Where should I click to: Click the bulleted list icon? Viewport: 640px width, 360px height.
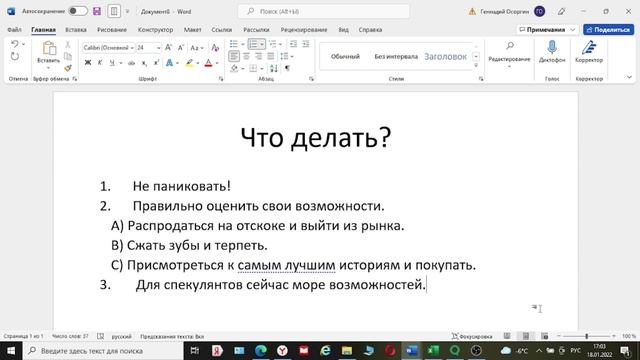pyautogui.click(x=233, y=44)
